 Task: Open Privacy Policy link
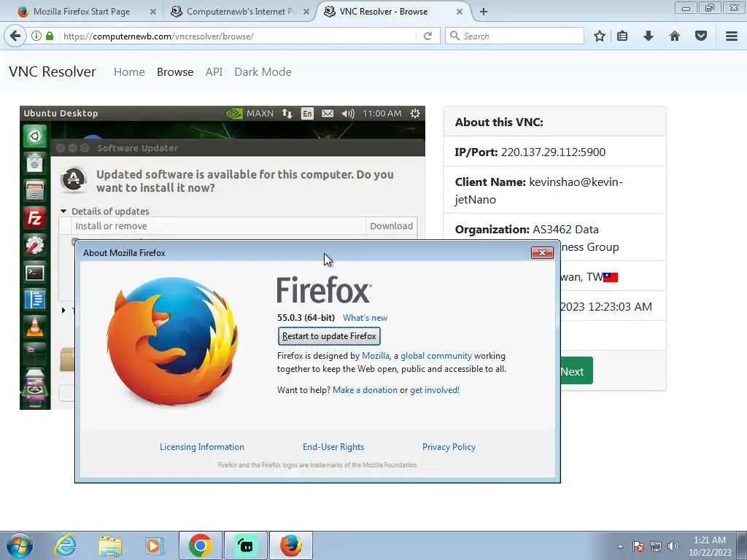coord(449,447)
